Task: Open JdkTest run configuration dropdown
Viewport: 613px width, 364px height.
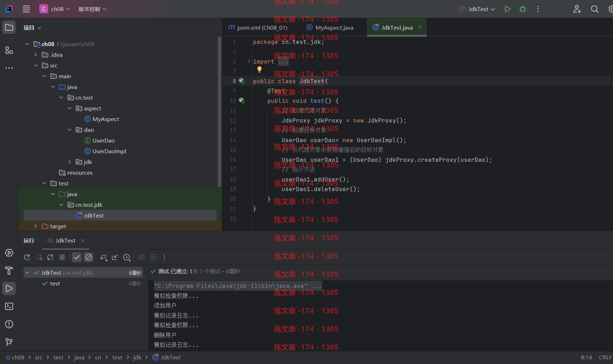Action: click(477, 9)
